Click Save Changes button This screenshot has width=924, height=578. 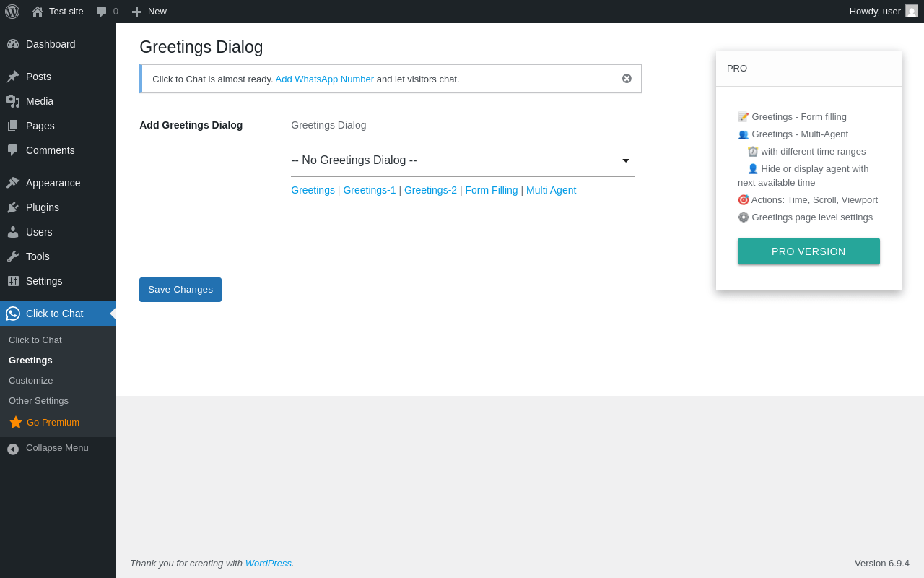click(x=180, y=290)
